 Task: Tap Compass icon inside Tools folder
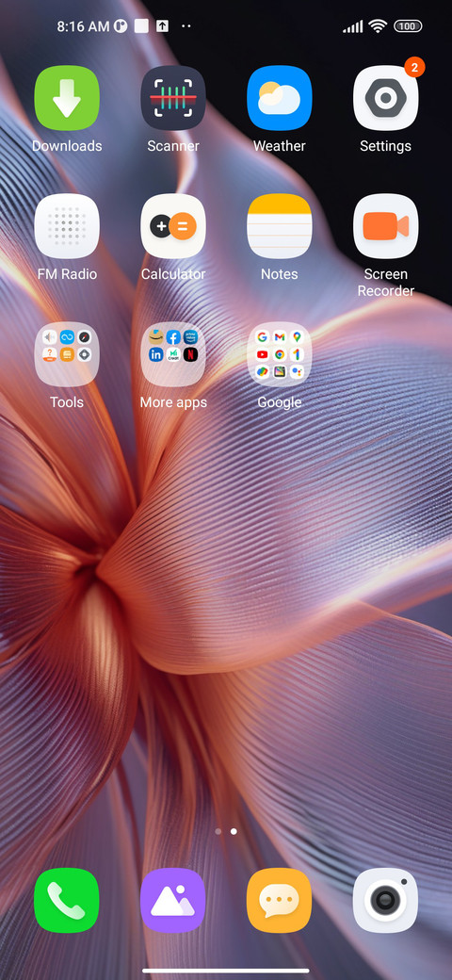(85, 337)
